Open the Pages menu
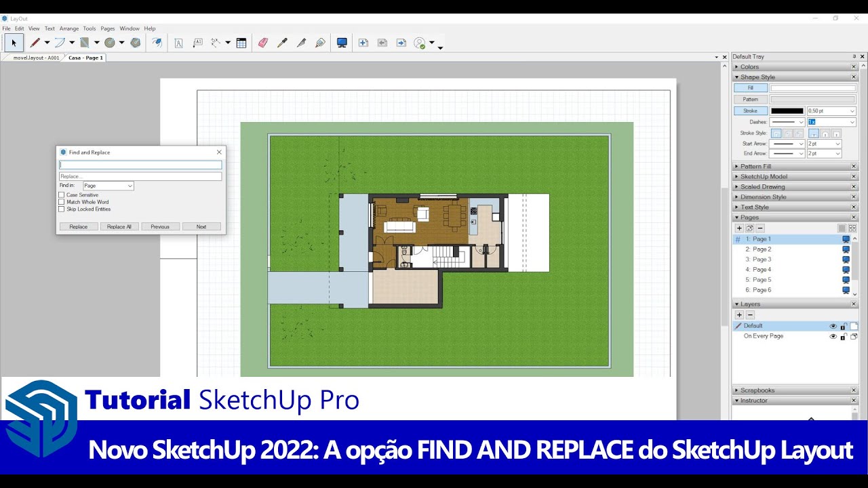868x488 pixels. coord(108,28)
